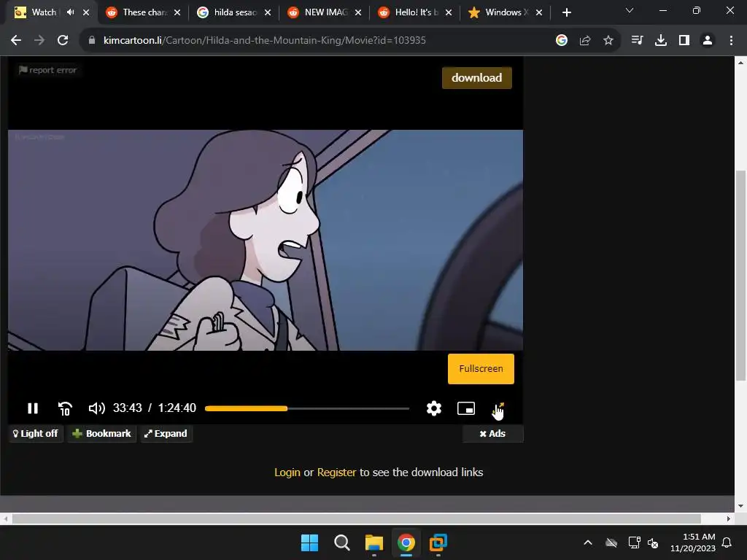Click Chrome icon in taskbar
This screenshot has height=560, width=747.
point(406,542)
